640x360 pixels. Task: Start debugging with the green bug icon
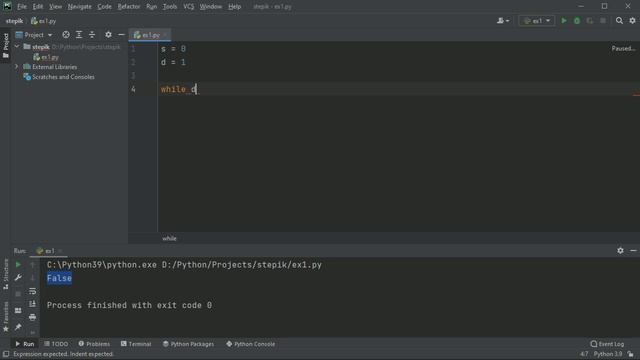(x=577, y=20)
